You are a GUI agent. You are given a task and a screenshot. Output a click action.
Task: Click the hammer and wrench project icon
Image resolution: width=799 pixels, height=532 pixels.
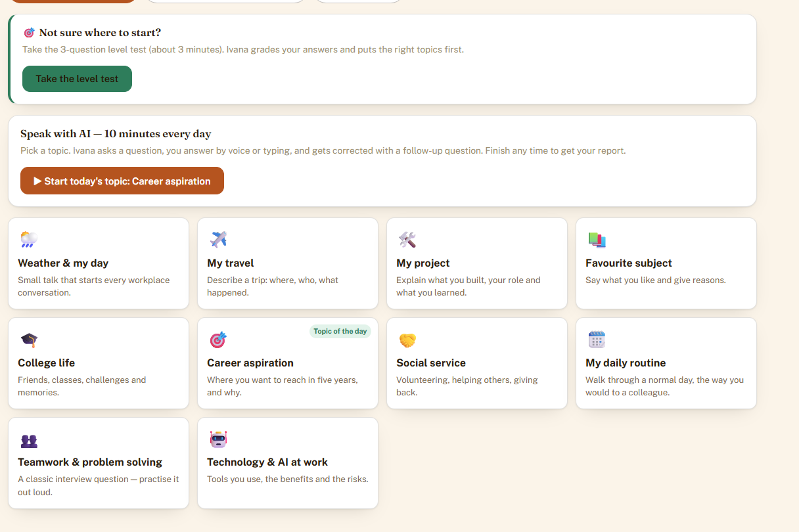point(407,240)
